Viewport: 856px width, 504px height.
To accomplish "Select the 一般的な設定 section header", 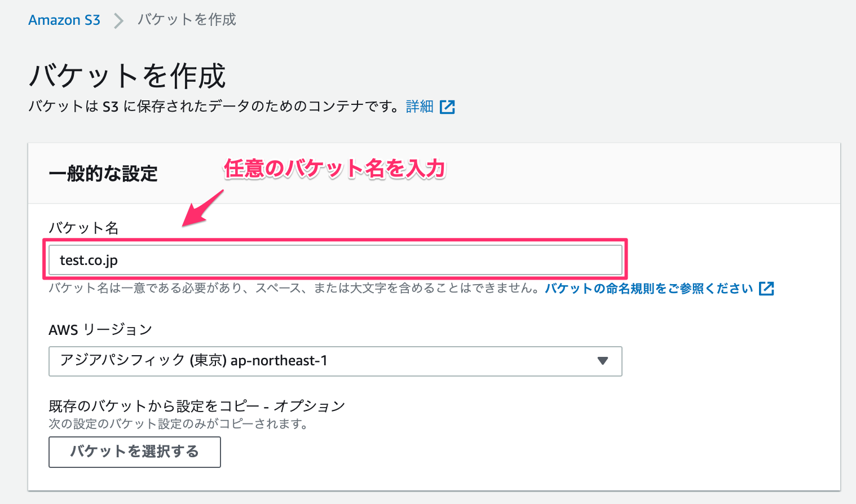I will (x=104, y=173).
